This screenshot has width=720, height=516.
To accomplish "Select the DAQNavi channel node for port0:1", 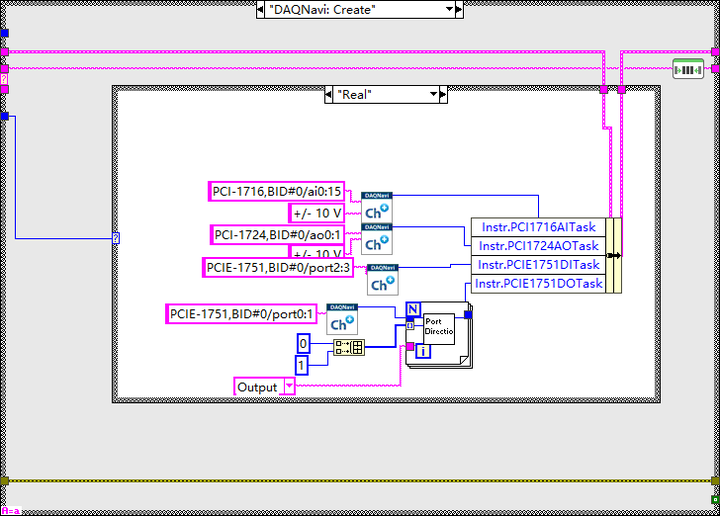I will coord(342,319).
